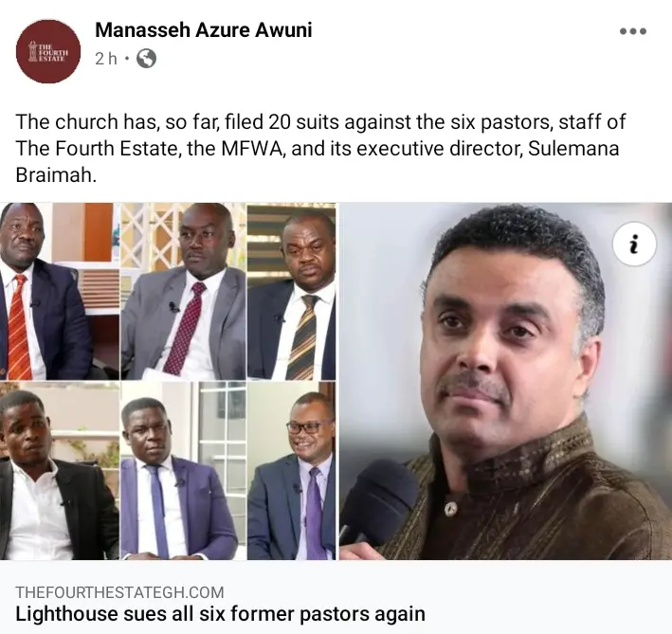The width and height of the screenshot is (672, 634).
Task: Open the three-dot post options menu
Action: [x=632, y=31]
